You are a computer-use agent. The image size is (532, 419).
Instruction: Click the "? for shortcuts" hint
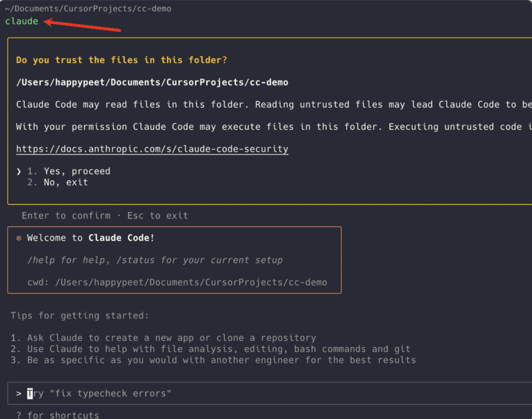click(58, 415)
